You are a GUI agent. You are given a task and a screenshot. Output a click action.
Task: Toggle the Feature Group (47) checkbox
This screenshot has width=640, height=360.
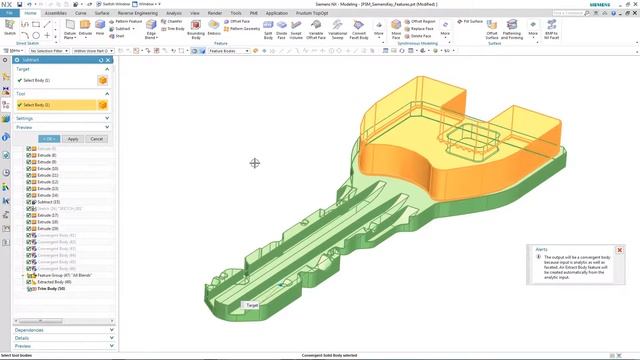(29, 276)
